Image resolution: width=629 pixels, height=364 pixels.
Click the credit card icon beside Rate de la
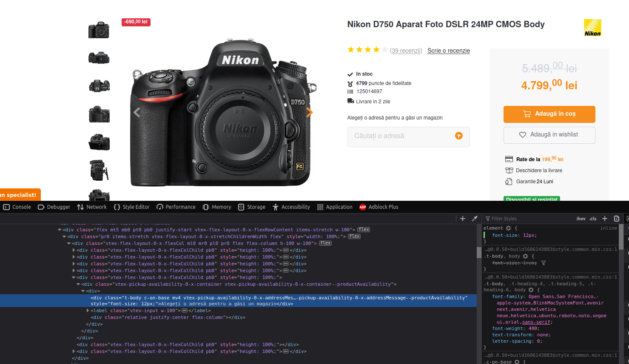click(509, 159)
